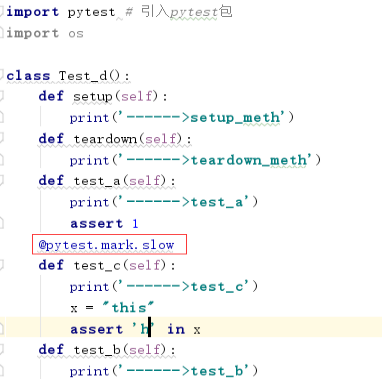This screenshot has width=382, height=379.
Task: Click the 'assert' keyword before 'h'
Action: point(97,329)
